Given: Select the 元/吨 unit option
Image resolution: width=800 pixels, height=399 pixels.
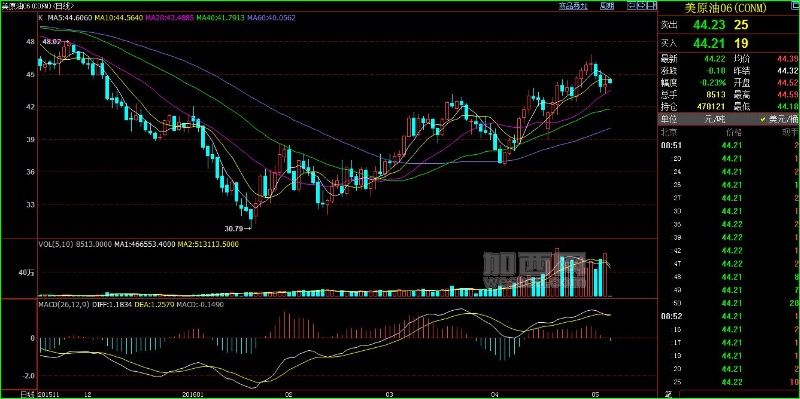Looking at the screenshot, I should pos(714,119).
